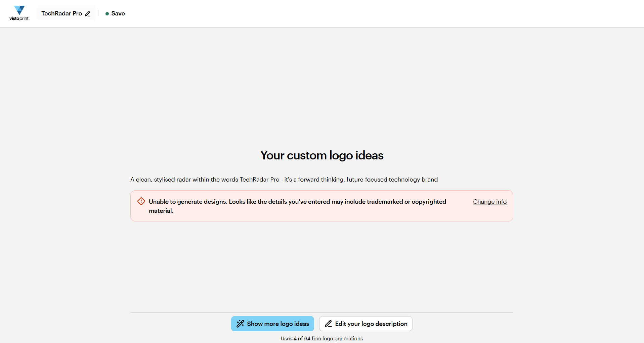Click the red warning diamond icon
This screenshot has height=343, width=644.
(x=141, y=201)
